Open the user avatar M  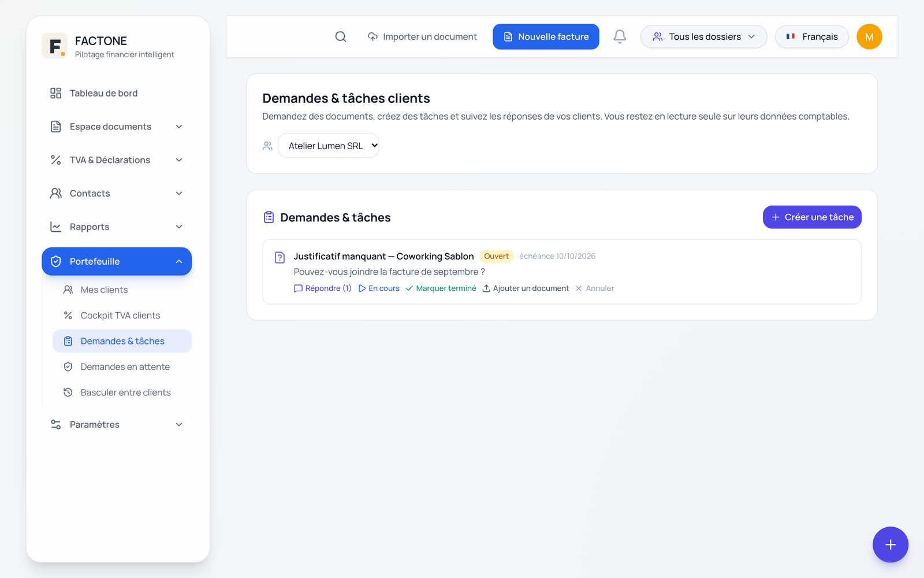pos(869,36)
